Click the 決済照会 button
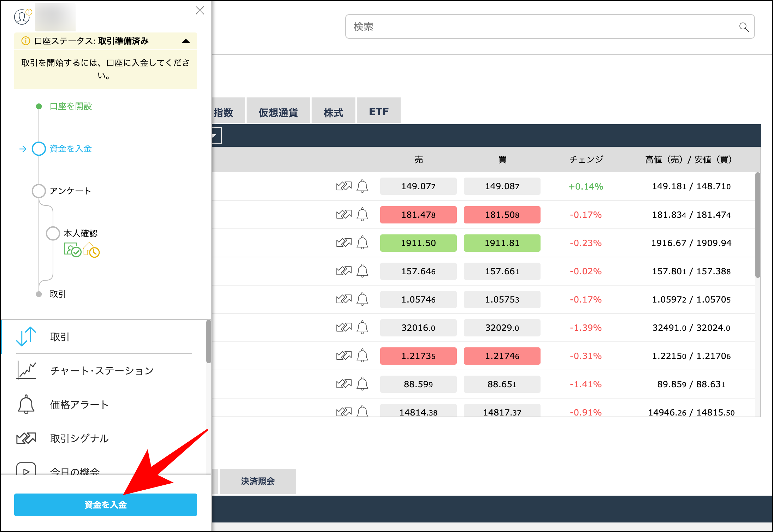The height and width of the screenshot is (532, 773). [x=258, y=481]
